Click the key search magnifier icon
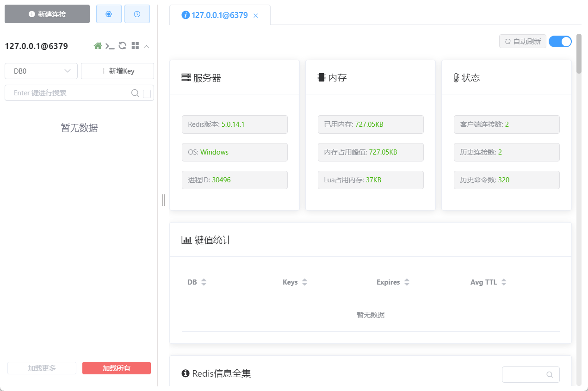 (x=135, y=93)
